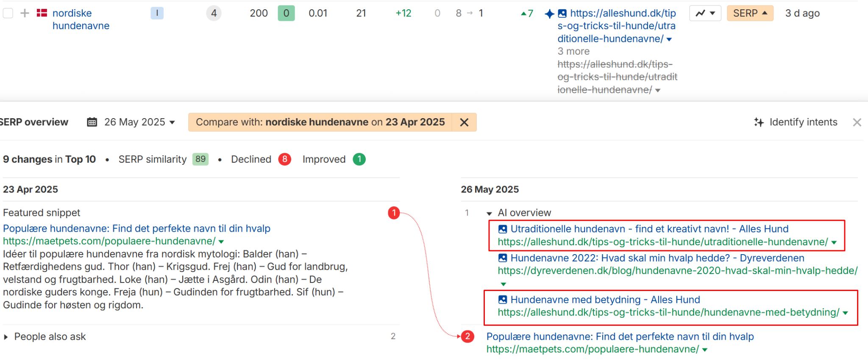Click the green keyword difficulty 0 badge

(x=286, y=13)
